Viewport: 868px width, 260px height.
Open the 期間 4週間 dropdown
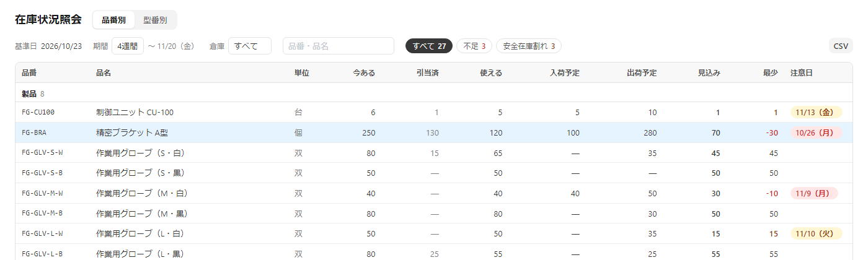[x=128, y=46]
